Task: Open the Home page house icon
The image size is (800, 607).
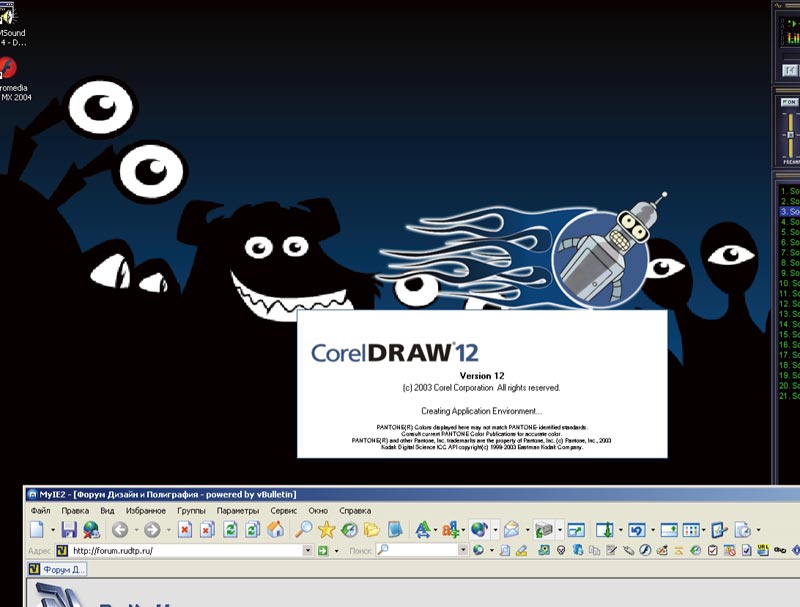Action: pyautogui.click(x=276, y=530)
